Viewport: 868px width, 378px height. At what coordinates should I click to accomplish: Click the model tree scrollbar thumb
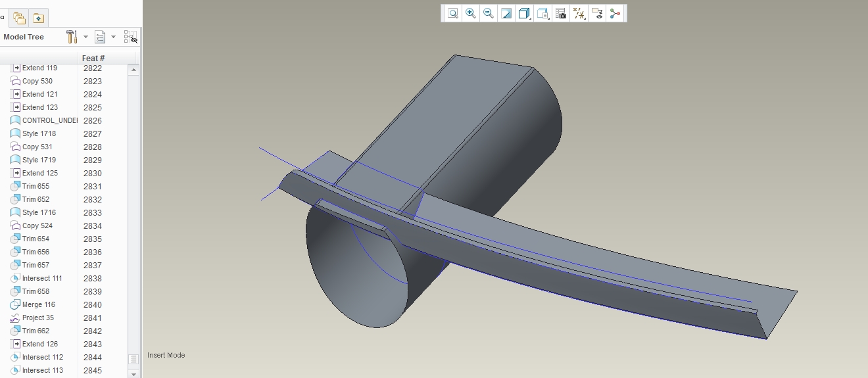click(133, 360)
